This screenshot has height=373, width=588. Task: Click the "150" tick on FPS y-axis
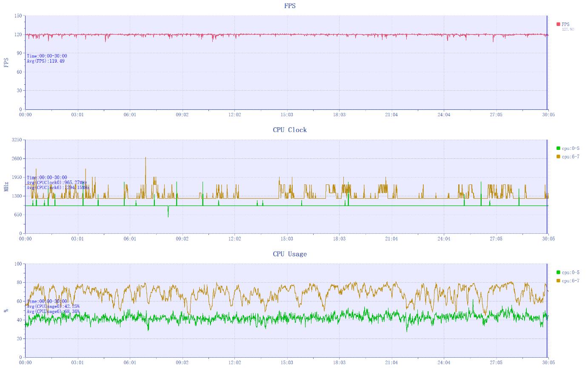tap(18, 16)
